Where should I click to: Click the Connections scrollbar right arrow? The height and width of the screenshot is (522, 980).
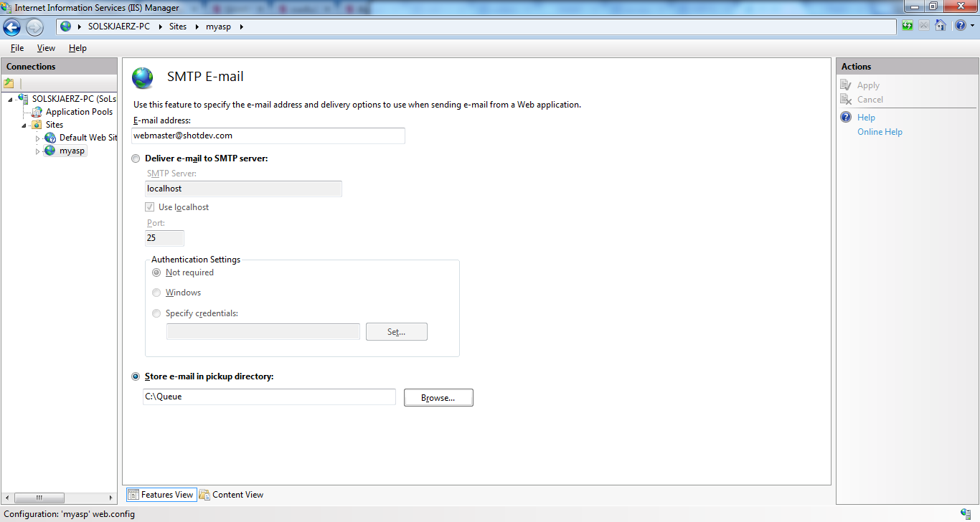pos(111,498)
